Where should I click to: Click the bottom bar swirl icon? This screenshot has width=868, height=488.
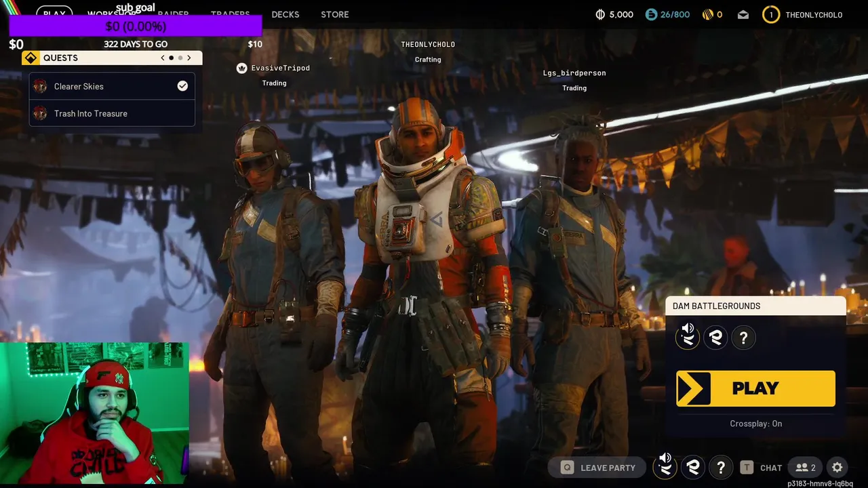(x=693, y=466)
